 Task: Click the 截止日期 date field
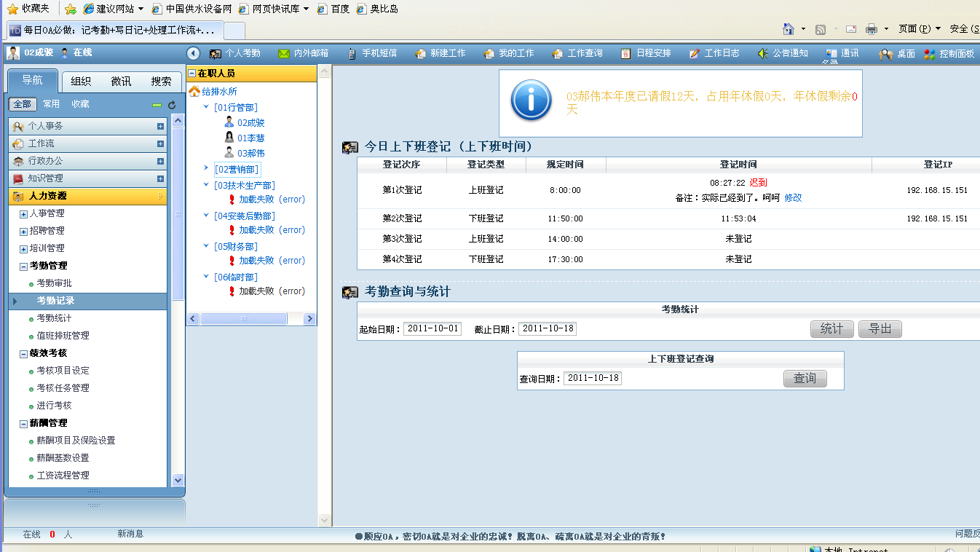click(548, 328)
